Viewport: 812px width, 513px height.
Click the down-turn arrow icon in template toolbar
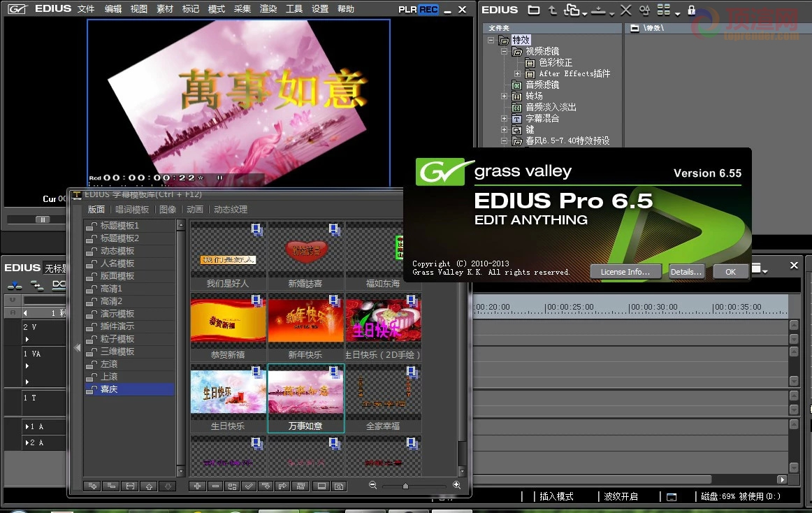(266, 486)
